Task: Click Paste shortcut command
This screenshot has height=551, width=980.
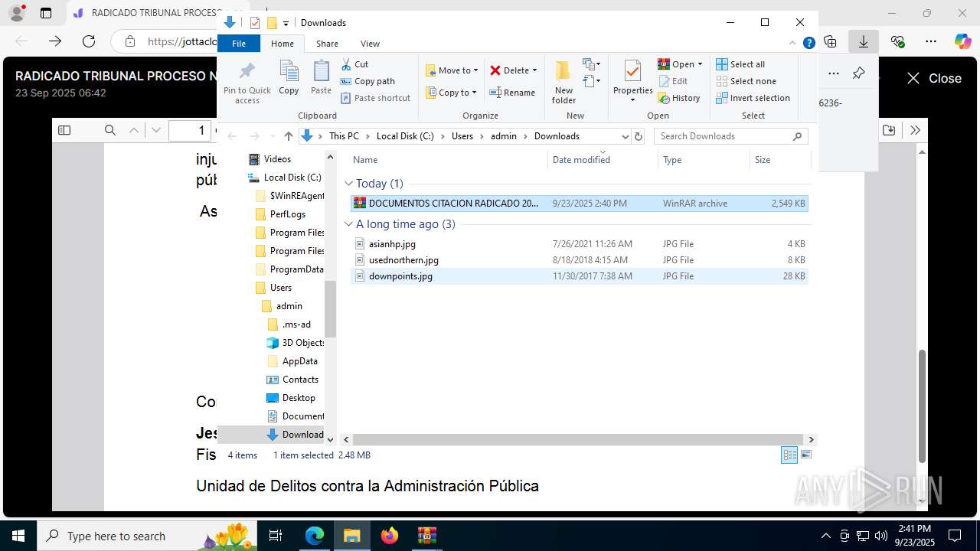Action: 375,98
